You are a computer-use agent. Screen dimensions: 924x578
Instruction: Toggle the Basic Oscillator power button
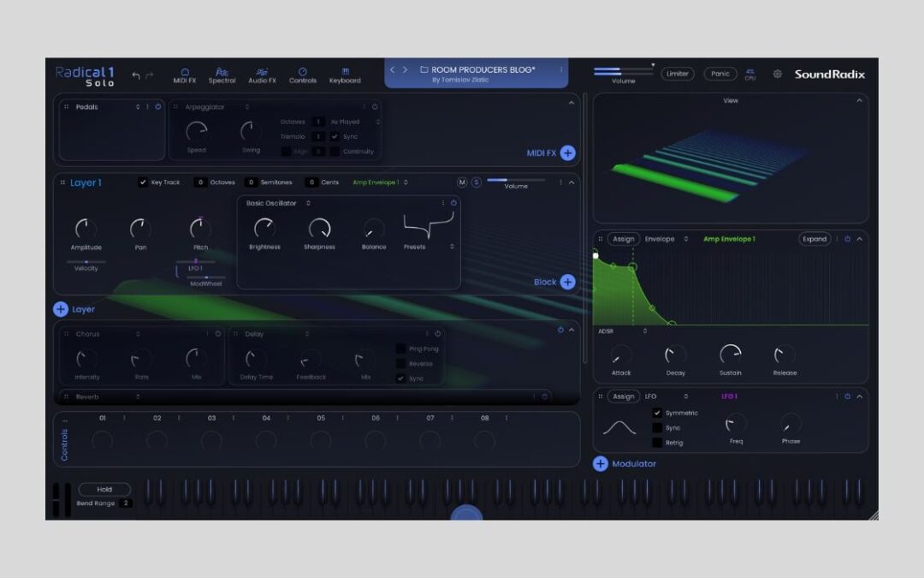[x=453, y=203]
